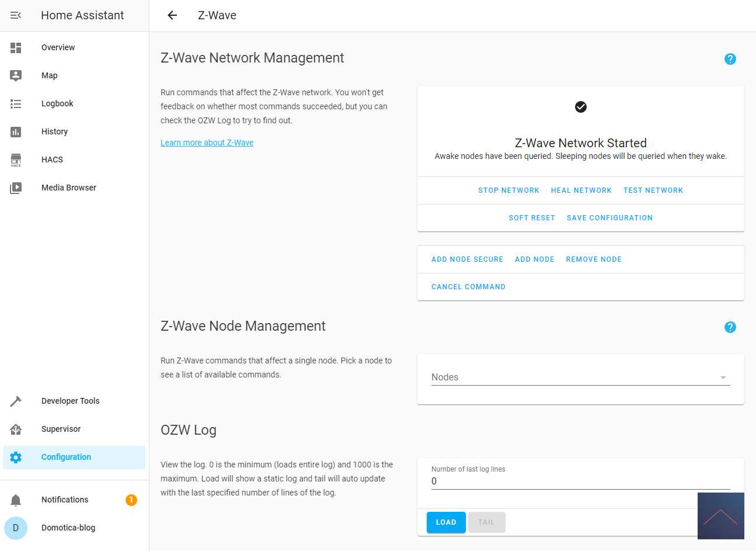Image resolution: width=756 pixels, height=551 pixels.
Task: Open the Logbook sidebar item
Action: (x=57, y=103)
